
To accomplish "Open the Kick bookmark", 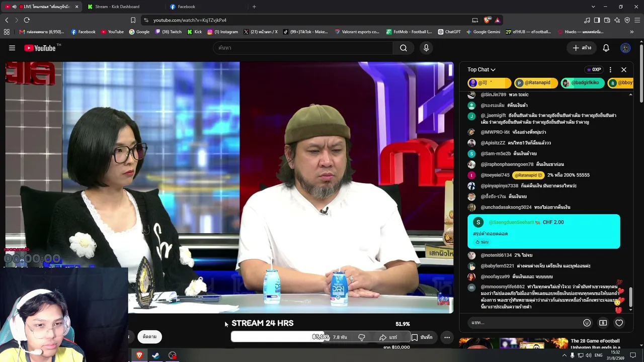I will [x=195, y=32].
